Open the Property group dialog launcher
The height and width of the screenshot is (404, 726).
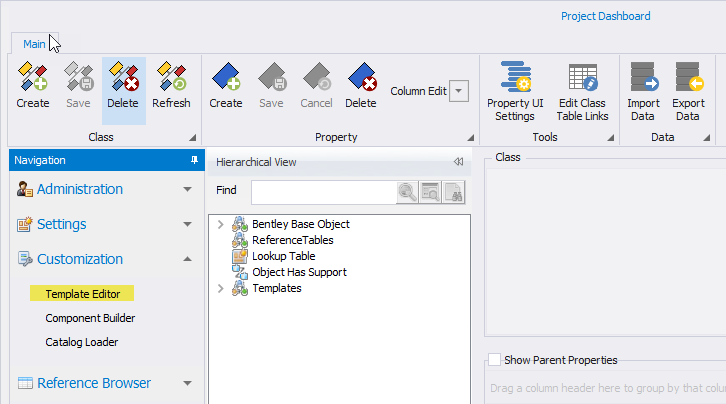click(470, 137)
